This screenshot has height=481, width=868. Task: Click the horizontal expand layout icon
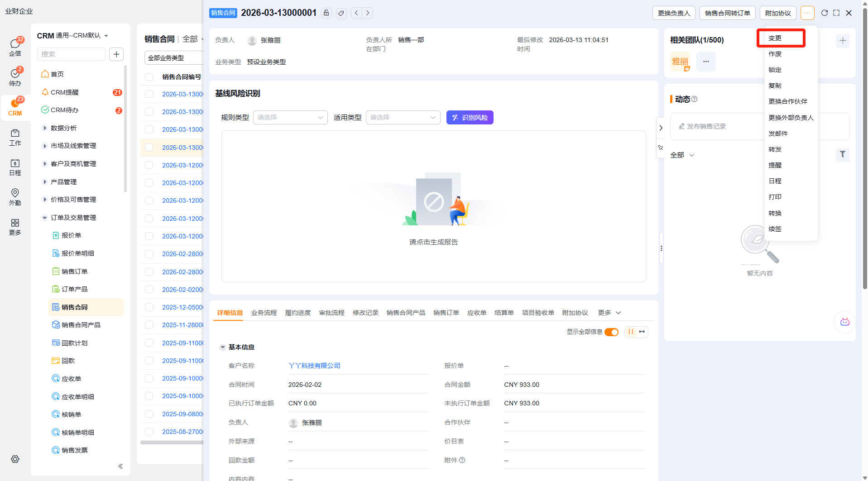point(642,332)
